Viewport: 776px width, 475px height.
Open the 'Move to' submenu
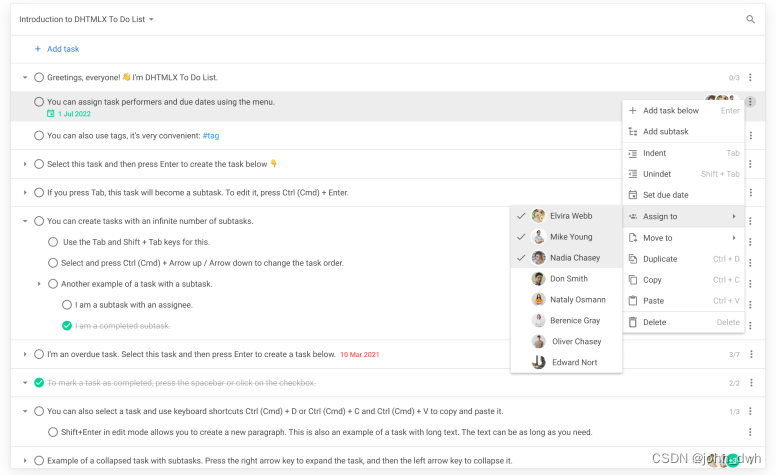(x=683, y=238)
